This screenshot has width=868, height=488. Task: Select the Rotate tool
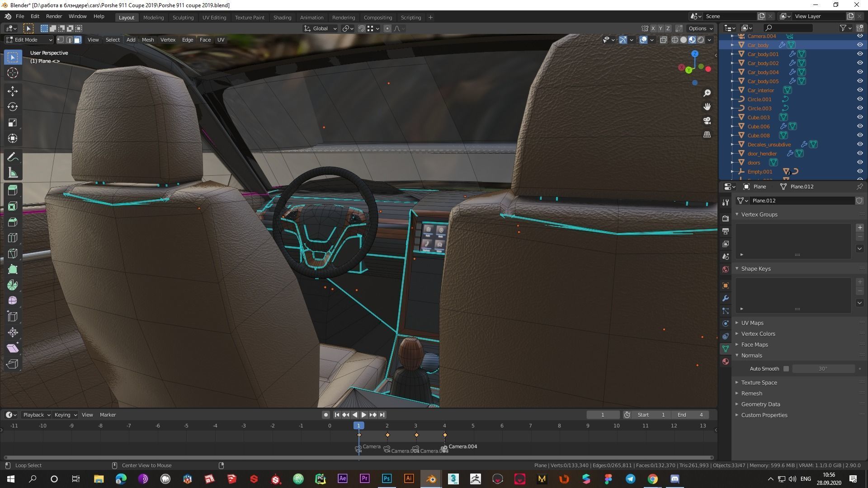[12, 107]
